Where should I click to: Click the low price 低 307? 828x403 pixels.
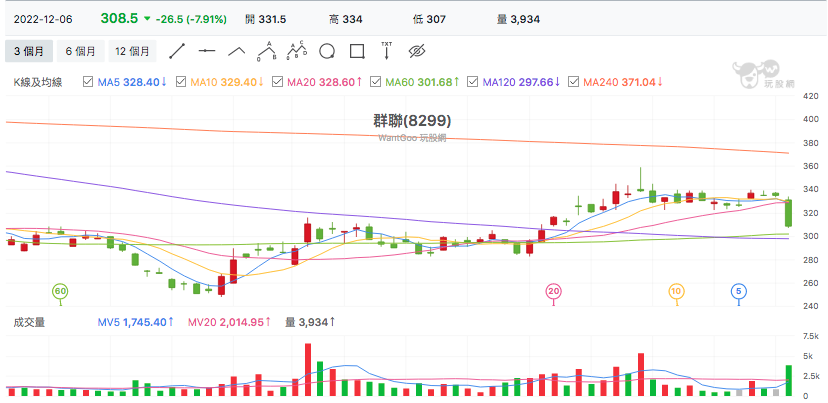429,20
